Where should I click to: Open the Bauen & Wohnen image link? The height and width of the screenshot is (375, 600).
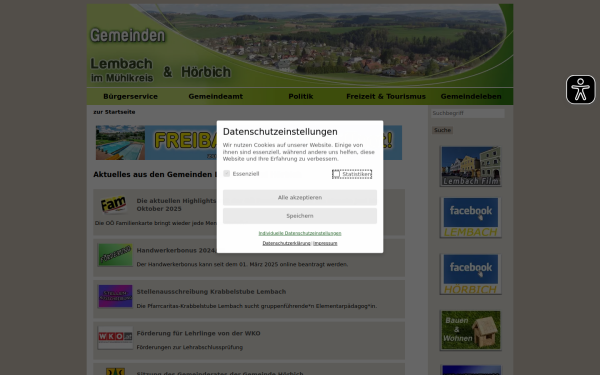(x=470, y=330)
